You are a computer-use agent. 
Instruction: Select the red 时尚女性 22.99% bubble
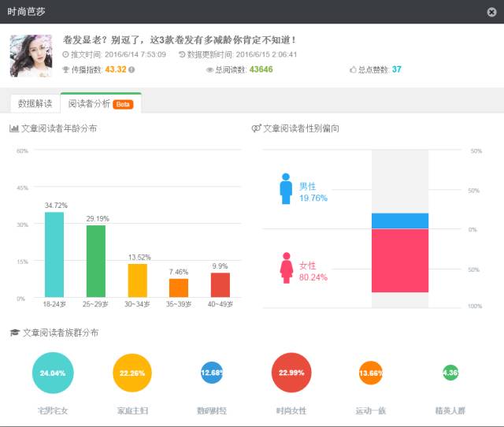click(291, 373)
